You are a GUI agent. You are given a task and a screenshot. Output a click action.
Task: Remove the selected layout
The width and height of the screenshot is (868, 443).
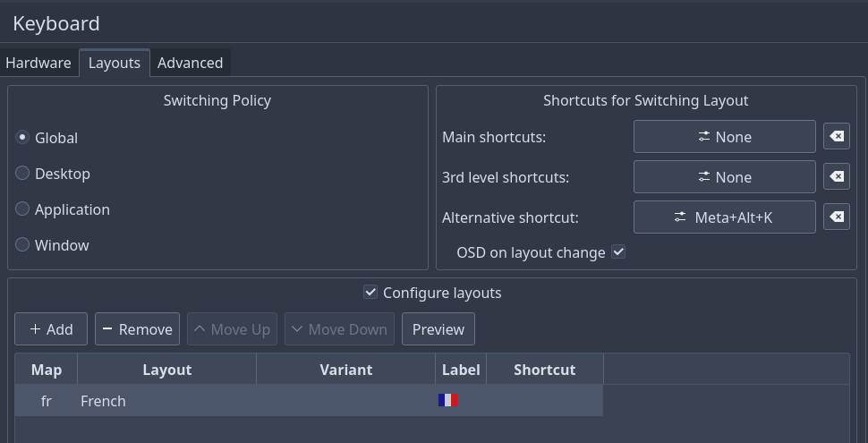coord(137,329)
